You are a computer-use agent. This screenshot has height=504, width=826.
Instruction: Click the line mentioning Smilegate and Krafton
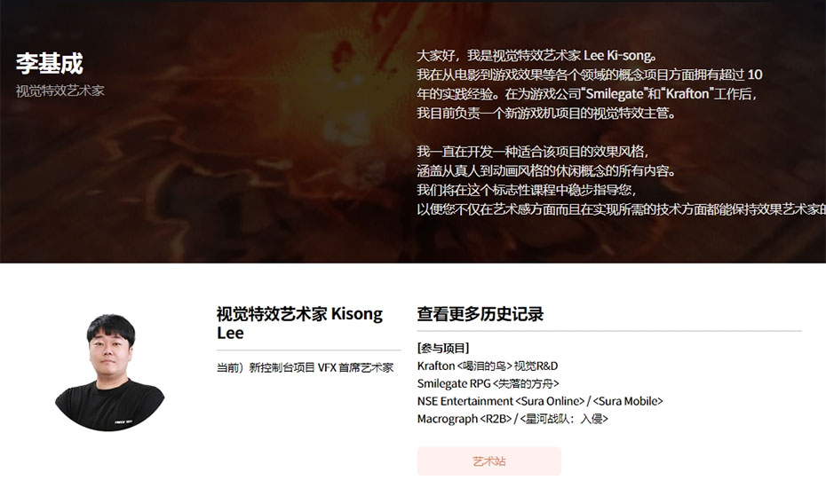pyautogui.click(x=587, y=94)
